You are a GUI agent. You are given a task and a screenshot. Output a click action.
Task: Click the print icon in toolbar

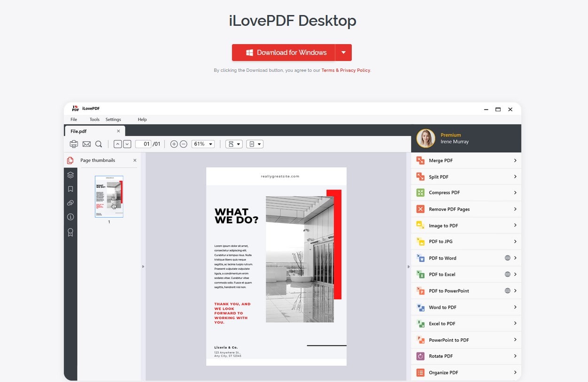point(74,144)
